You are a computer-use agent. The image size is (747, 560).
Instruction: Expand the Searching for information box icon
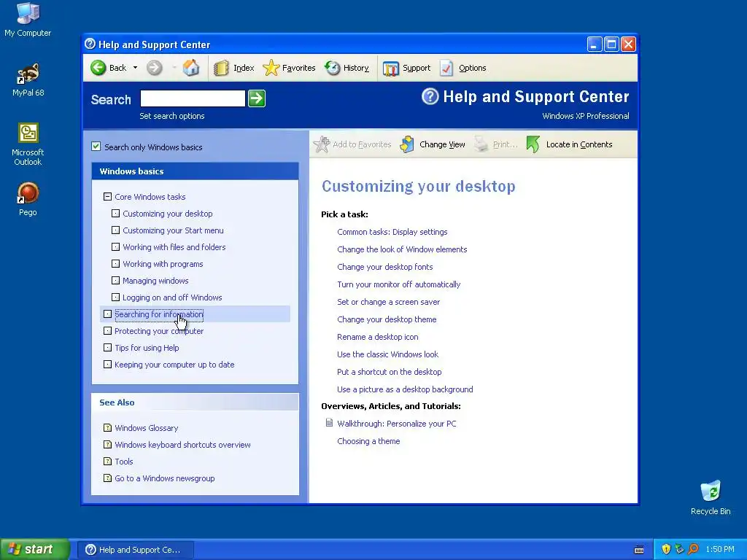pos(108,314)
